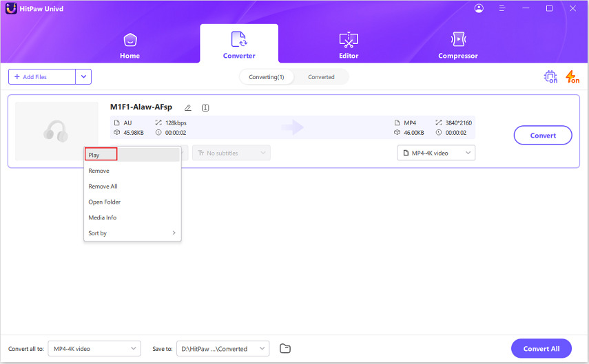Viewport: 589px width, 364px height.
Task: Click the HitPaw Univd logo icon
Action: click(11, 8)
